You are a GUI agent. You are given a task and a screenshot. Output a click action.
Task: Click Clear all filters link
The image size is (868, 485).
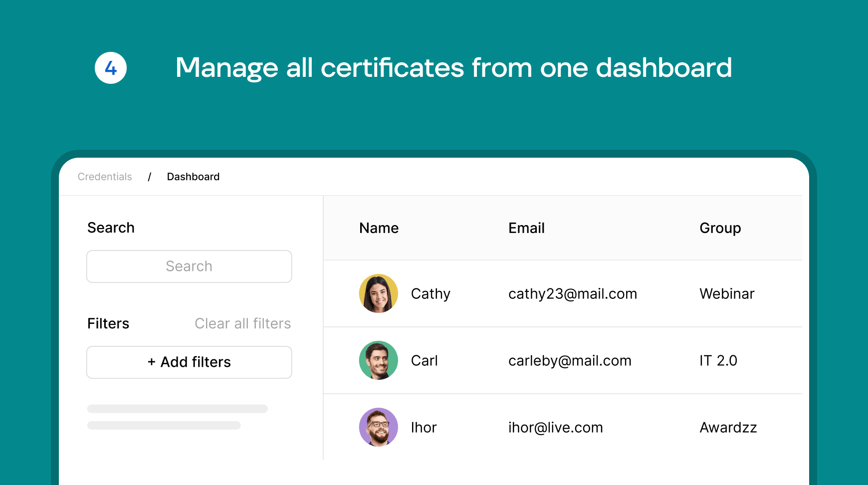click(243, 323)
